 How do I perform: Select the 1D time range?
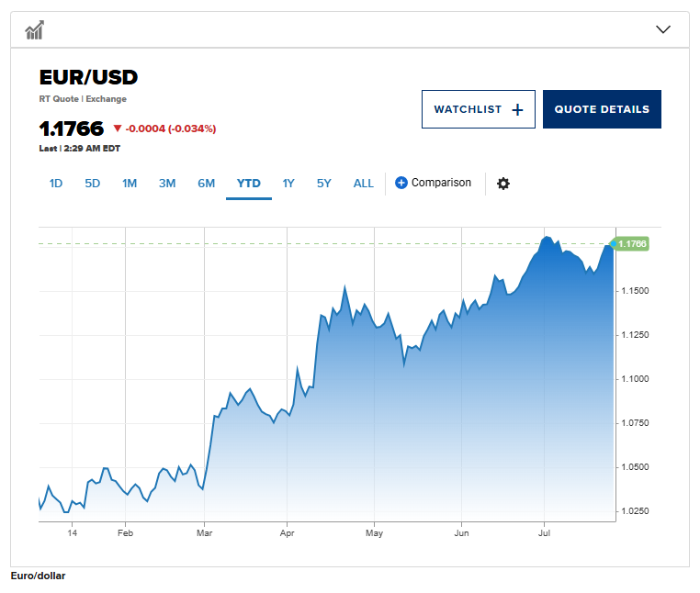point(56,183)
